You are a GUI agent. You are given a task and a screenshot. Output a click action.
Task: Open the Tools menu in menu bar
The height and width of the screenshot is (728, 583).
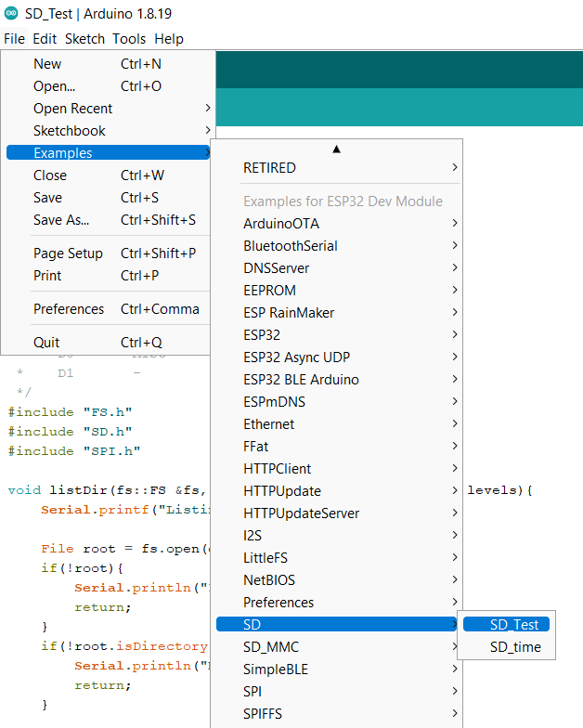tap(129, 39)
